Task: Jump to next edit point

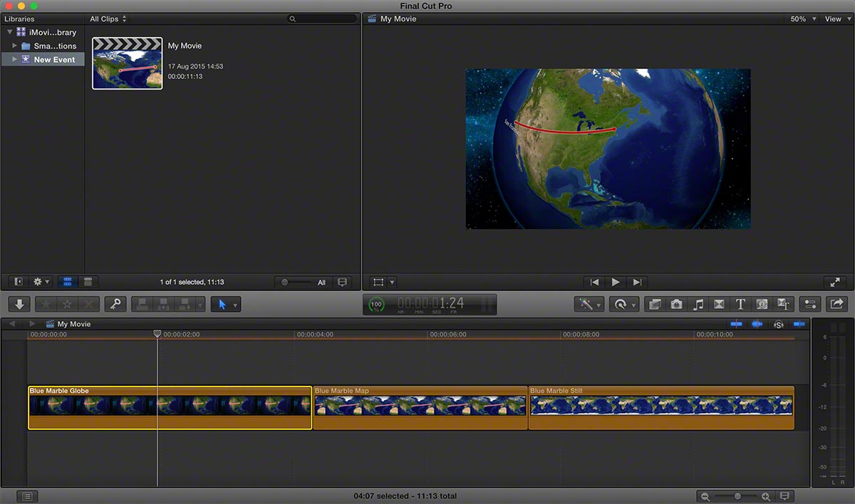Action: pos(638,282)
